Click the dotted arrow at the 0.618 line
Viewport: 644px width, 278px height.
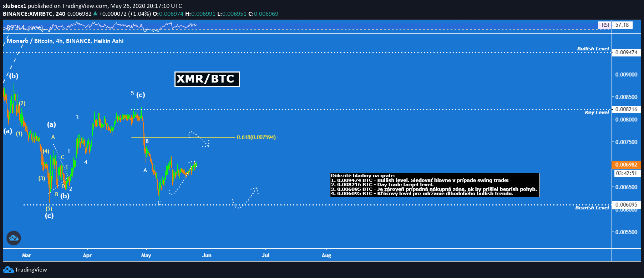[x=199, y=139]
